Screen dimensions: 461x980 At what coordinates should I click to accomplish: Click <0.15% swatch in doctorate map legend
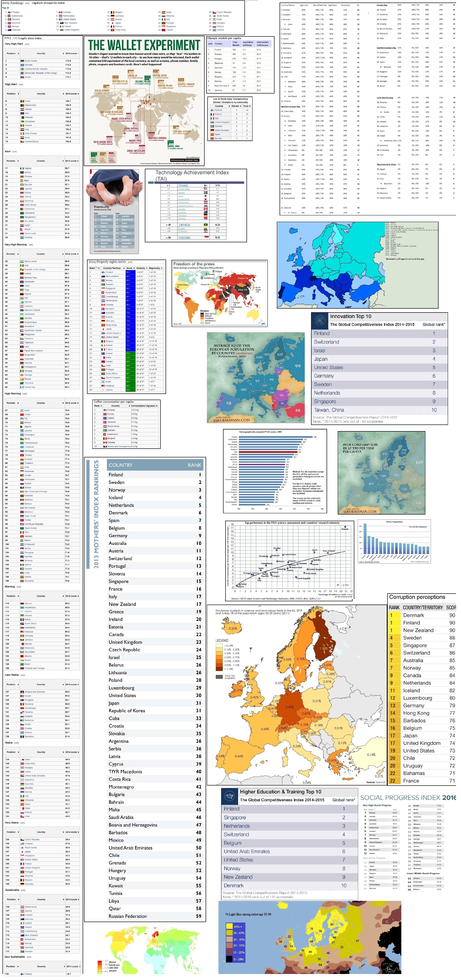coord(220,646)
